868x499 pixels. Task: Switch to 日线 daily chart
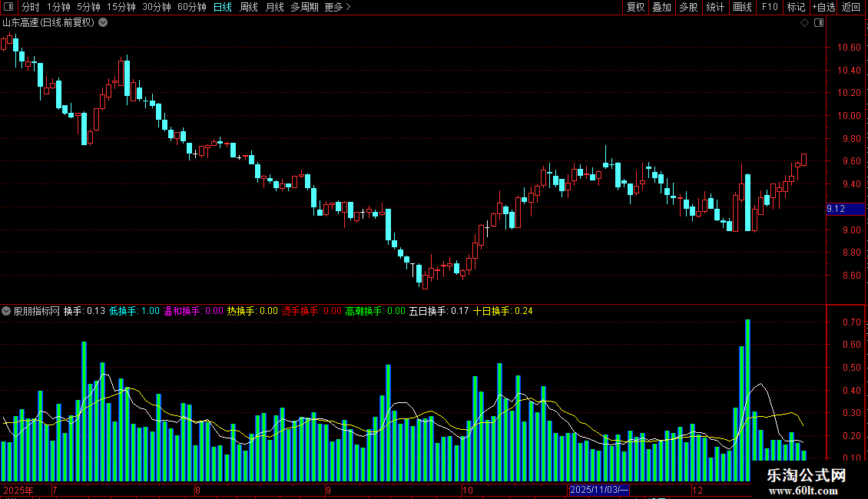coord(223,7)
